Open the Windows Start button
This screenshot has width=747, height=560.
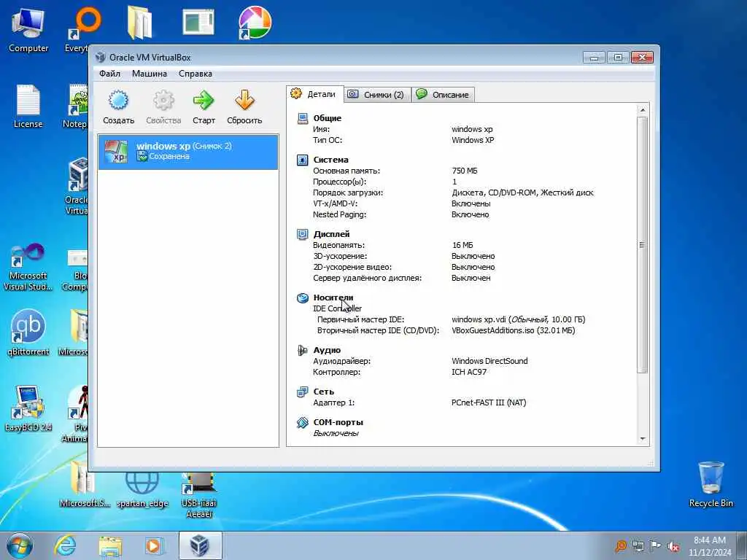(20, 545)
